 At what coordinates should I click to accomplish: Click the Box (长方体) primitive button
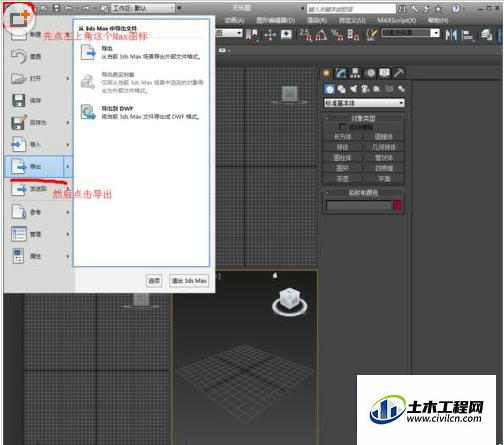click(343, 137)
